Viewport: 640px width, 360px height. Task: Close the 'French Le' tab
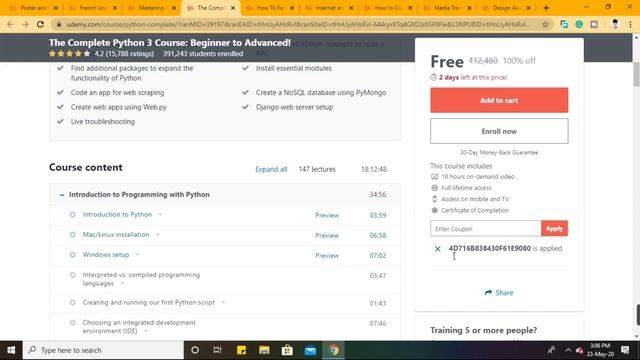pos(115,8)
